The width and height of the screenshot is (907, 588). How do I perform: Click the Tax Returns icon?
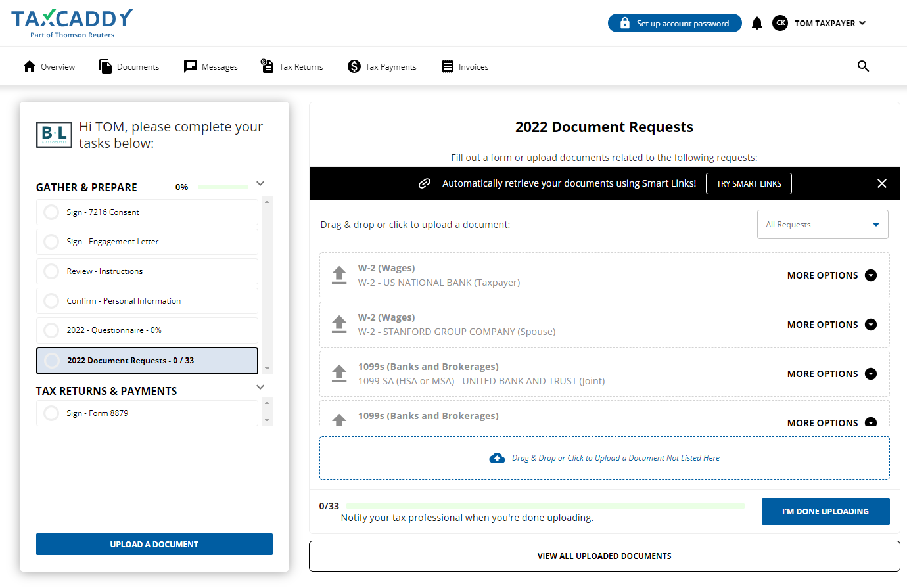[267, 66]
